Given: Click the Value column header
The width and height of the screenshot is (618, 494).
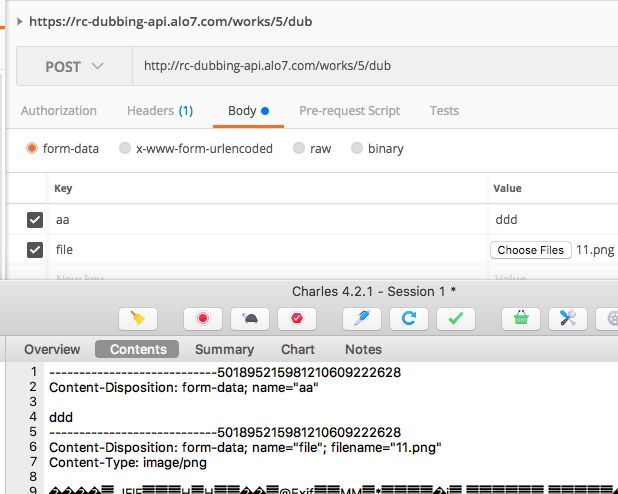Looking at the screenshot, I should point(507,188).
